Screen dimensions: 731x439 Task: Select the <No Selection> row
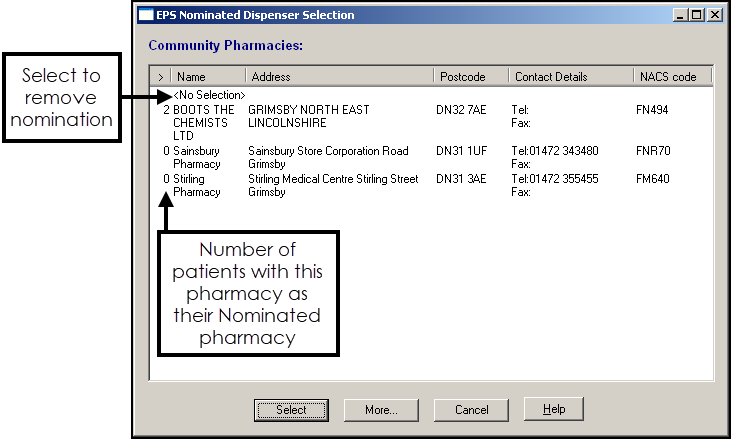[x=209, y=95]
